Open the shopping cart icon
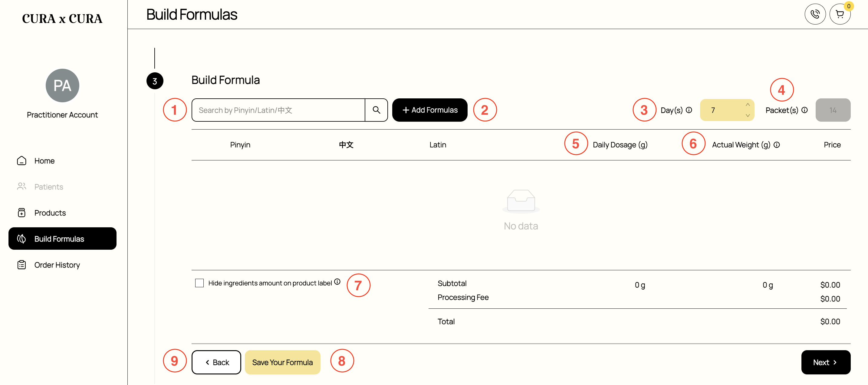Screen dimensions: 868x385 840,14
